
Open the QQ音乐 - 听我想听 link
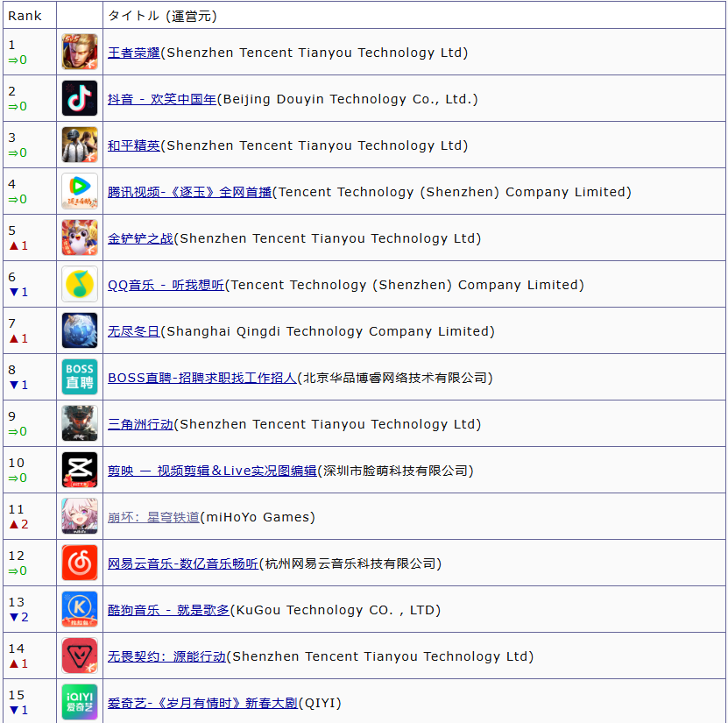[166, 285]
